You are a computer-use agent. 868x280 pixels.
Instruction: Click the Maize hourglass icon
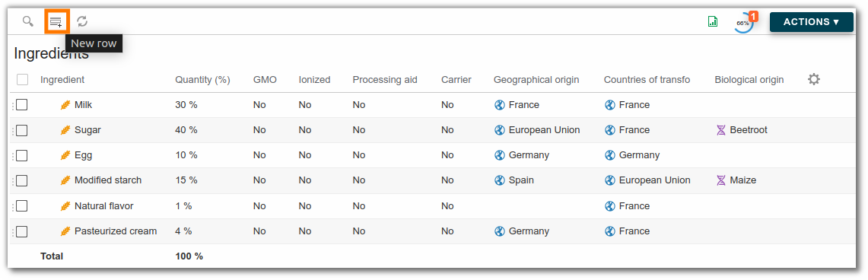tap(720, 180)
